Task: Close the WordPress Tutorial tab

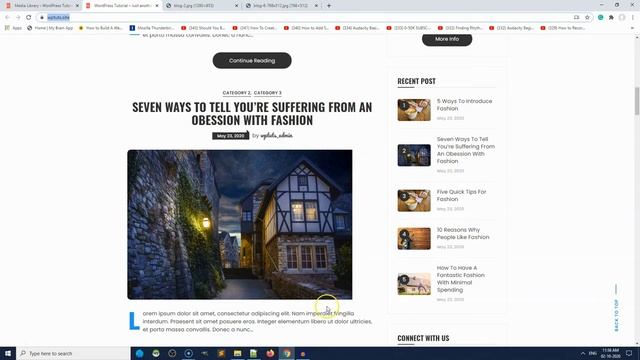Action: pyautogui.click(x=157, y=6)
